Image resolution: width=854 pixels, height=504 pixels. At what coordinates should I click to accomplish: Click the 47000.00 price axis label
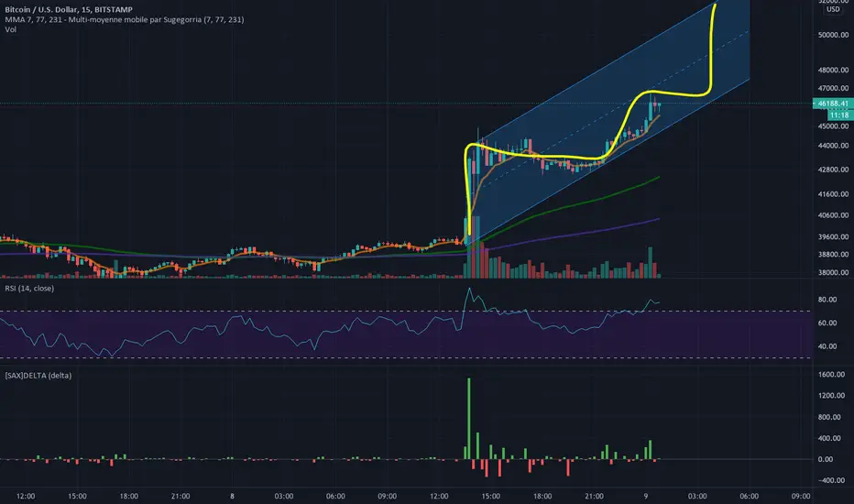(833, 88)
